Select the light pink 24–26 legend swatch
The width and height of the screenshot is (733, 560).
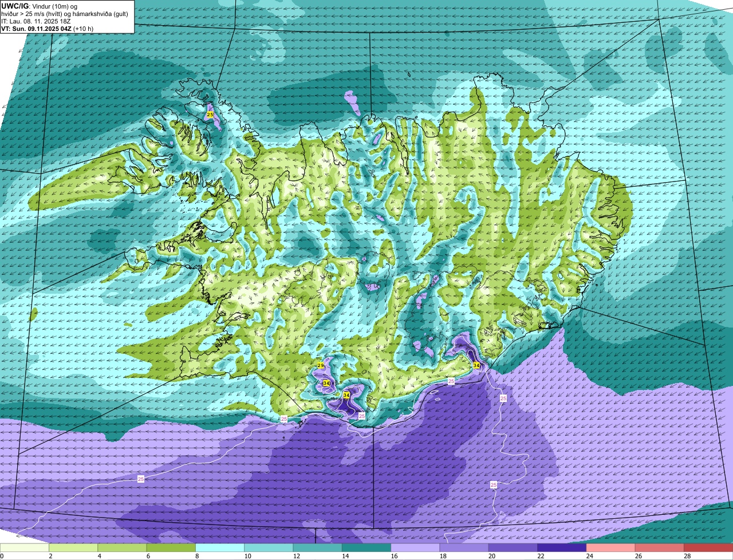[611, 548]
